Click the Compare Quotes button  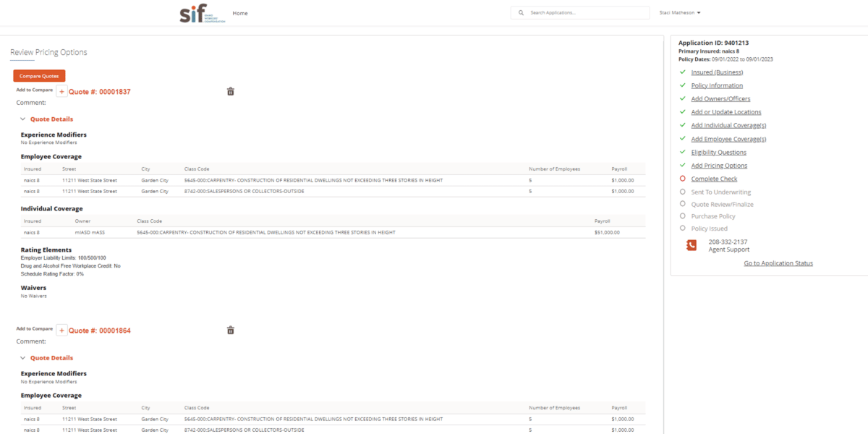click(x=39, y=75)
